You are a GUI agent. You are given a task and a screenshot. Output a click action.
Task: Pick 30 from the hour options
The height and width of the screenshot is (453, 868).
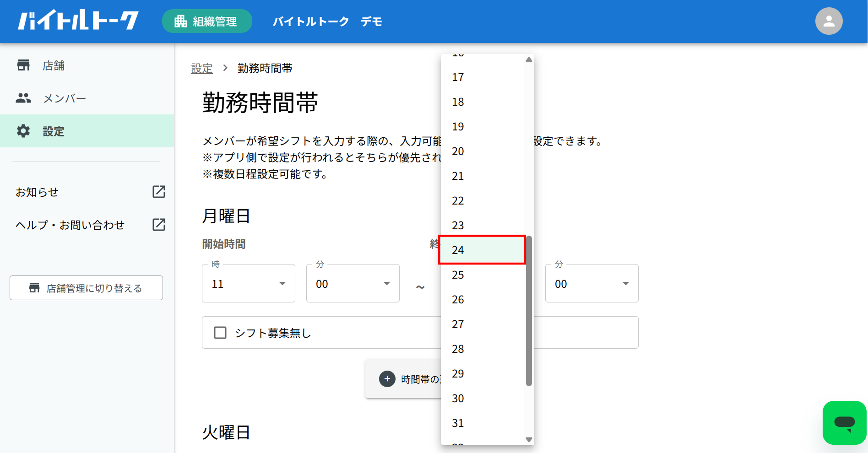pos(483,398)
